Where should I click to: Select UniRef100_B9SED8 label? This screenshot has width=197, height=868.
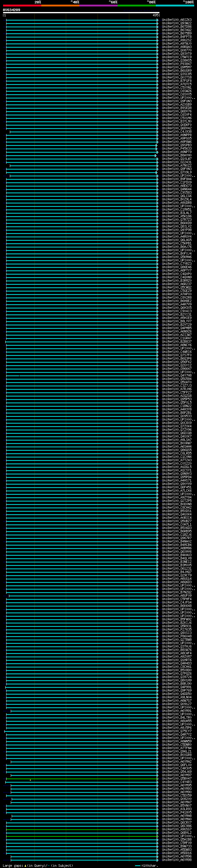[x=177, y=108]
